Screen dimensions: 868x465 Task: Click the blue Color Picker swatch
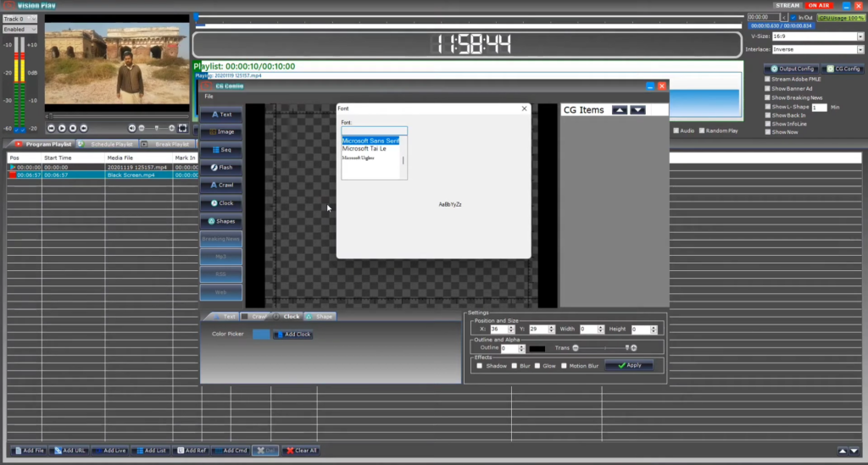[261, 335]
